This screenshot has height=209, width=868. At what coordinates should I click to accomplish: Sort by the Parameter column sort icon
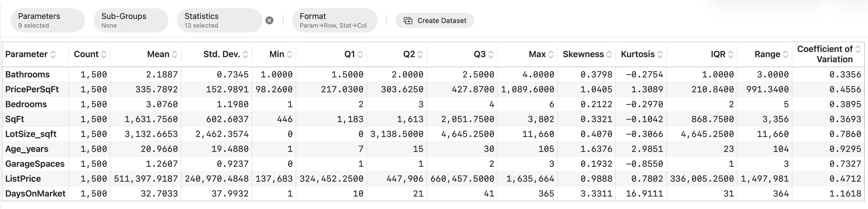[53, 54]
